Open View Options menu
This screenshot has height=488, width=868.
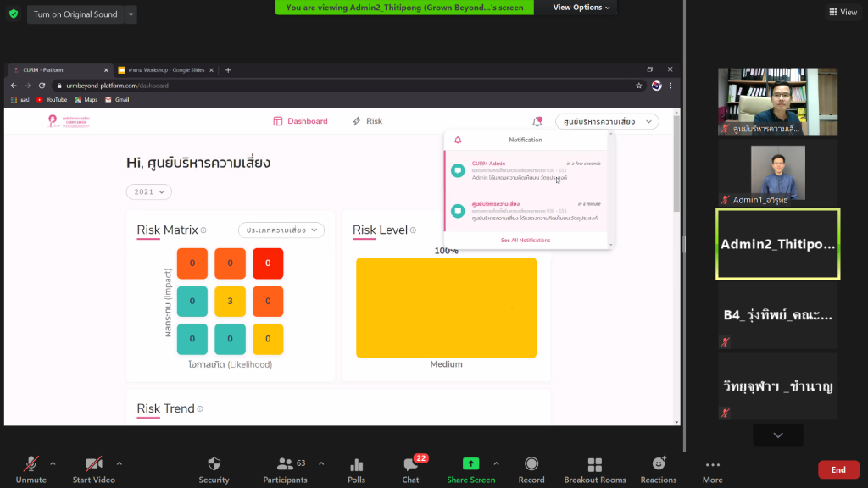point(581,7)
